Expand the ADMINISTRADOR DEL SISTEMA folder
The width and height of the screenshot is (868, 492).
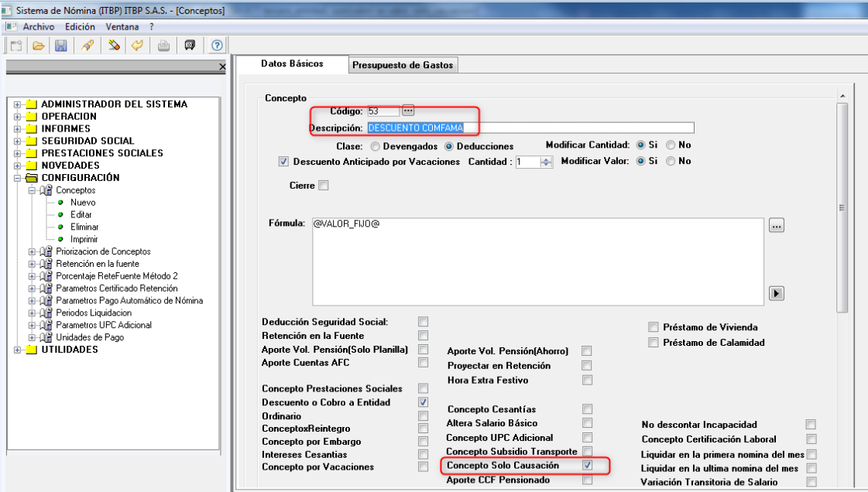point(17,104)
